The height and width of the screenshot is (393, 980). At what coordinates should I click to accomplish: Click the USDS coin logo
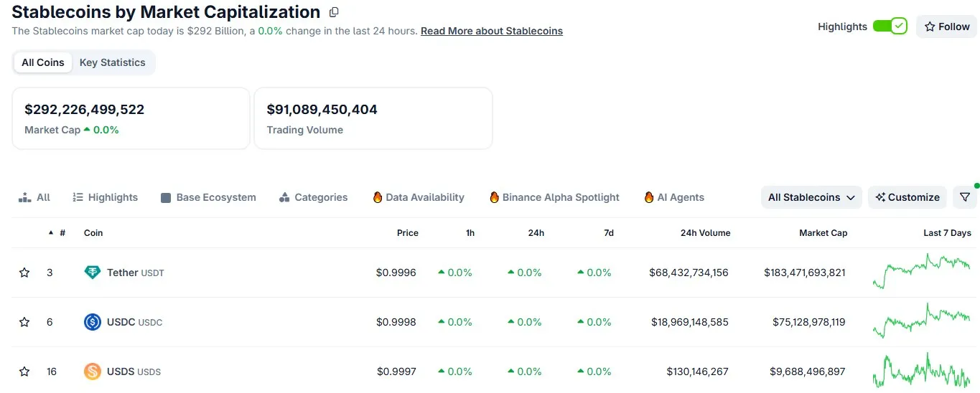tap(92, 371)
